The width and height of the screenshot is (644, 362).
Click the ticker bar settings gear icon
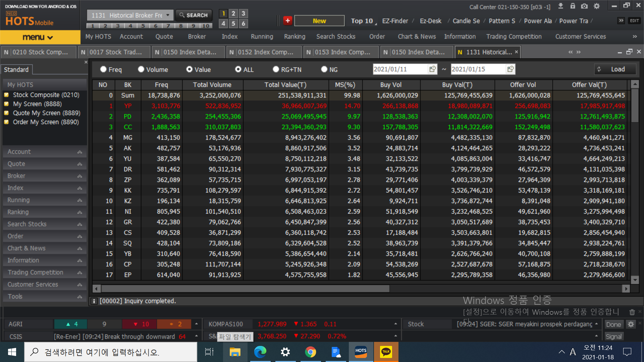[x=631, y=324]
